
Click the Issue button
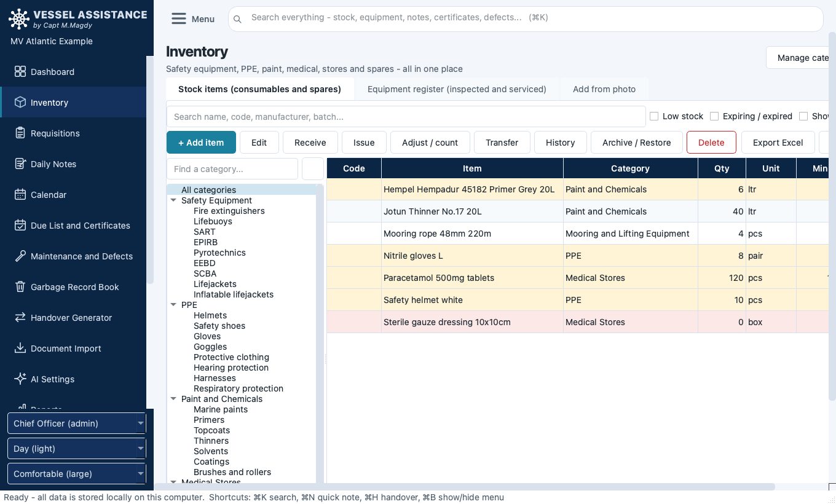point(364,143)
